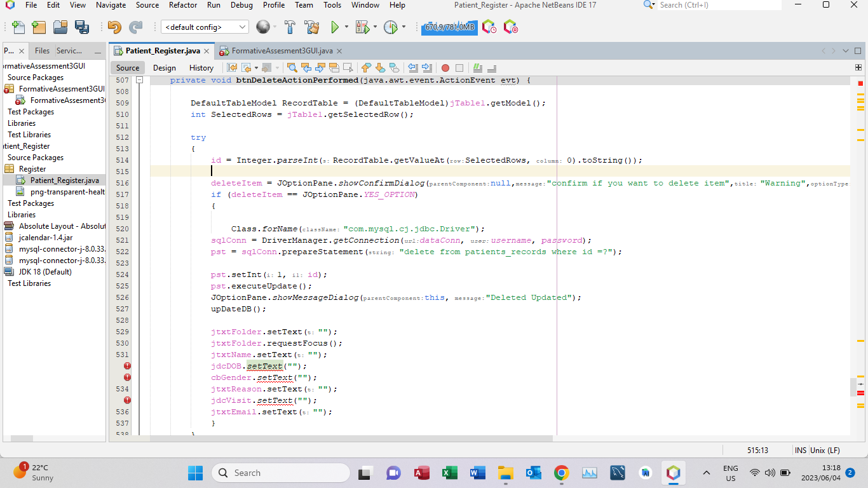Viewport: 868px width, 488px height.
Task: Undo the last edit using Undo icon
Action: tap(113, 27)
